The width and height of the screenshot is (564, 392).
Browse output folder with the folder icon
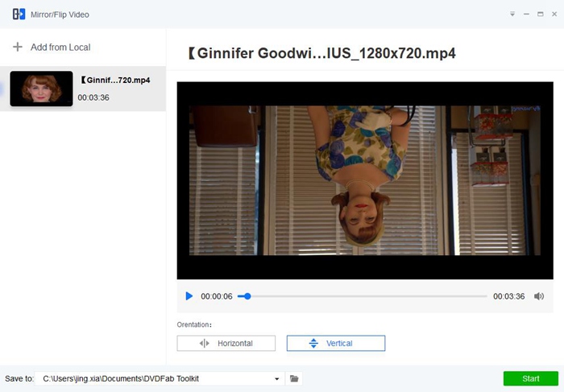coord(294,378)
